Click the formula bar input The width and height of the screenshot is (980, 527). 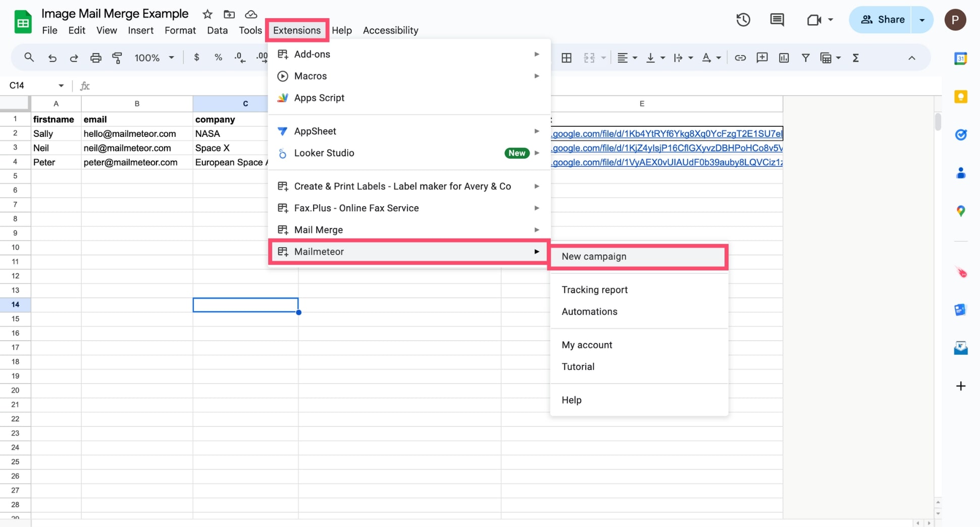tap(515, 85)
